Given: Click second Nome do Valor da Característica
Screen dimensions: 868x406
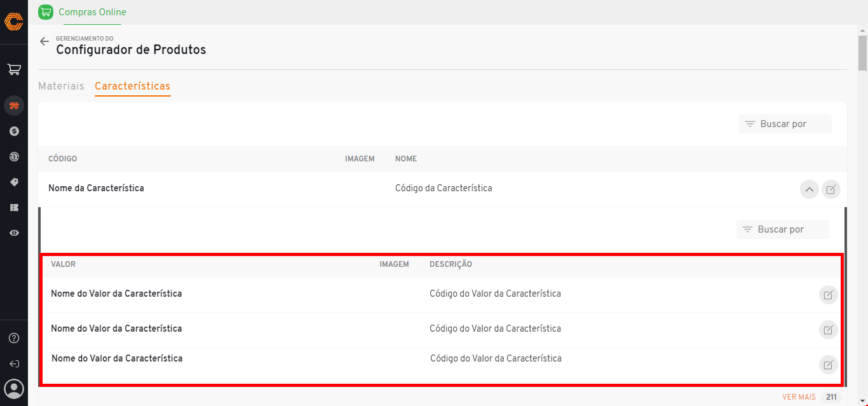Looking at the screenshot, I should pyautogui.click(x=116, y=328).
